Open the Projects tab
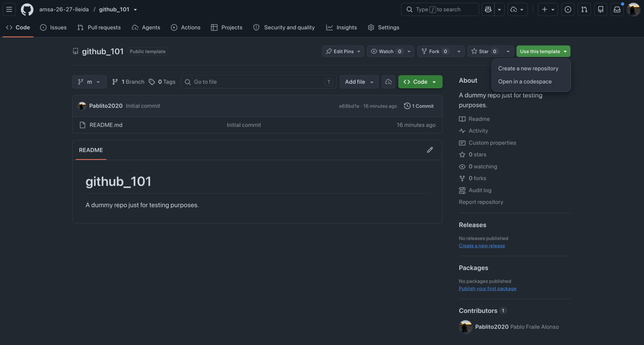Image resolution: width=644 pixels, height=345 pixels. coord(226,27)
